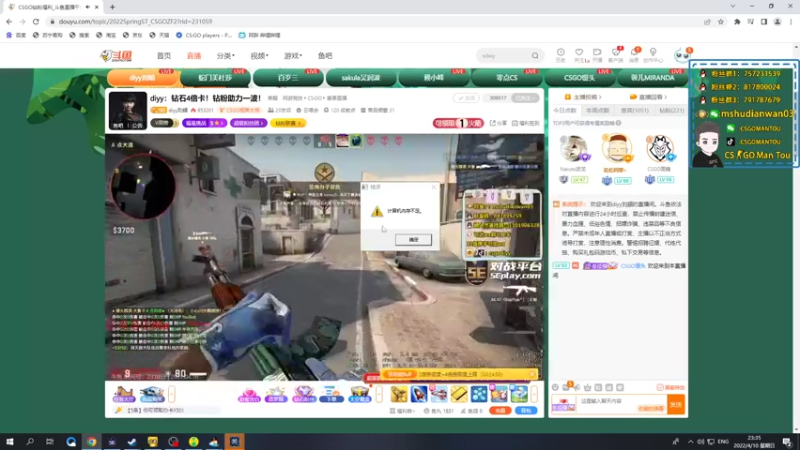This screenshot has height=450, width=800.
Task: Open Chrome in the Windows taskbar
Action: tap(91, 441)
